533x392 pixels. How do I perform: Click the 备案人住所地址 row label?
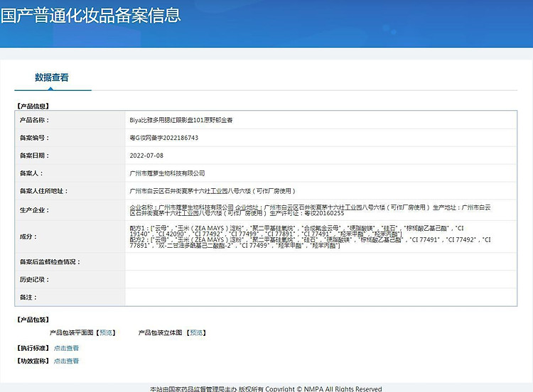(x=43, y=191)
